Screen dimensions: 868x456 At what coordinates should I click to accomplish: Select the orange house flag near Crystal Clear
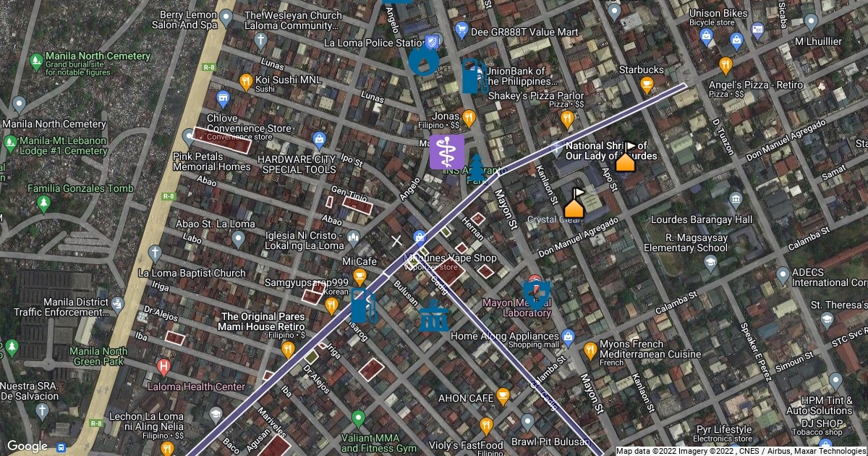click(574, 204)
